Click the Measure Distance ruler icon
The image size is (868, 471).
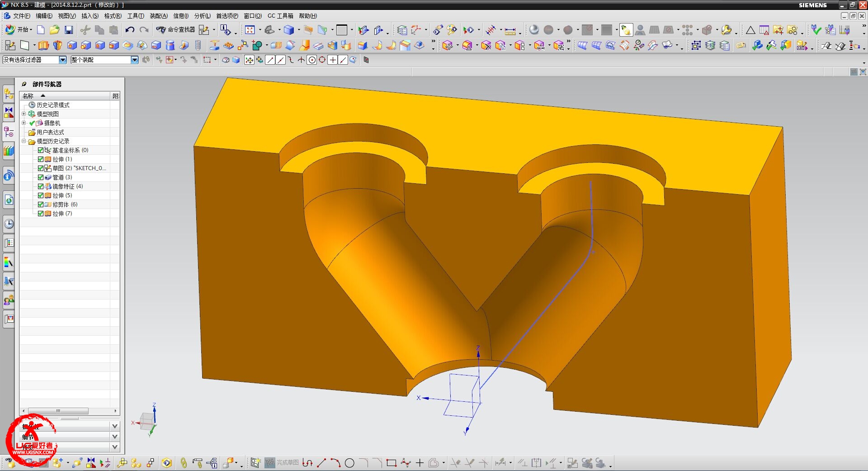tap(510, 30)
